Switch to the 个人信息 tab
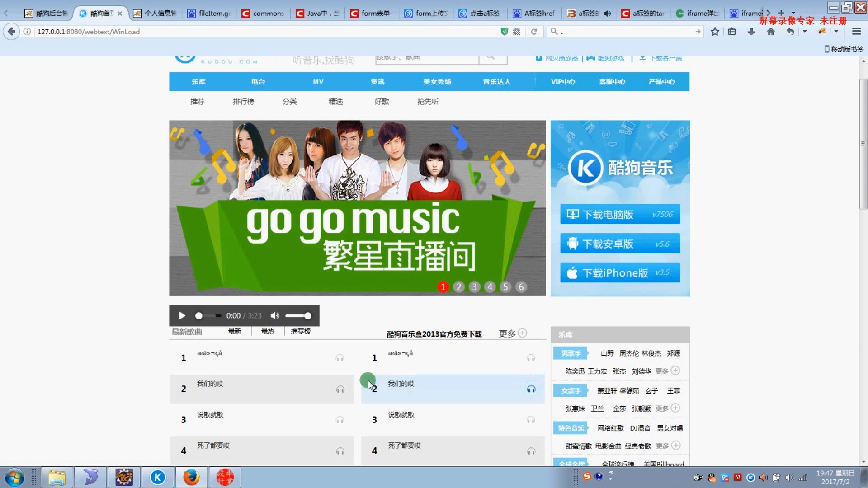Image resolution: width=868 pixels, height=488 pixels. pyautogui.click(x=155, y=14)
